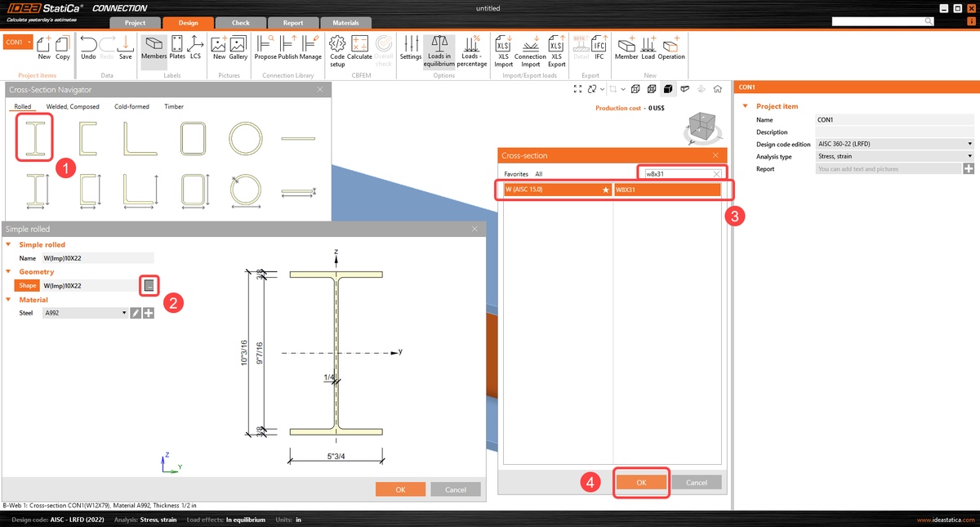Image resolution: width=980 pixels, height=527 pixels.
Task: Open the XLS Import tool
Action: pyautogui.click(x=503, y=51)
